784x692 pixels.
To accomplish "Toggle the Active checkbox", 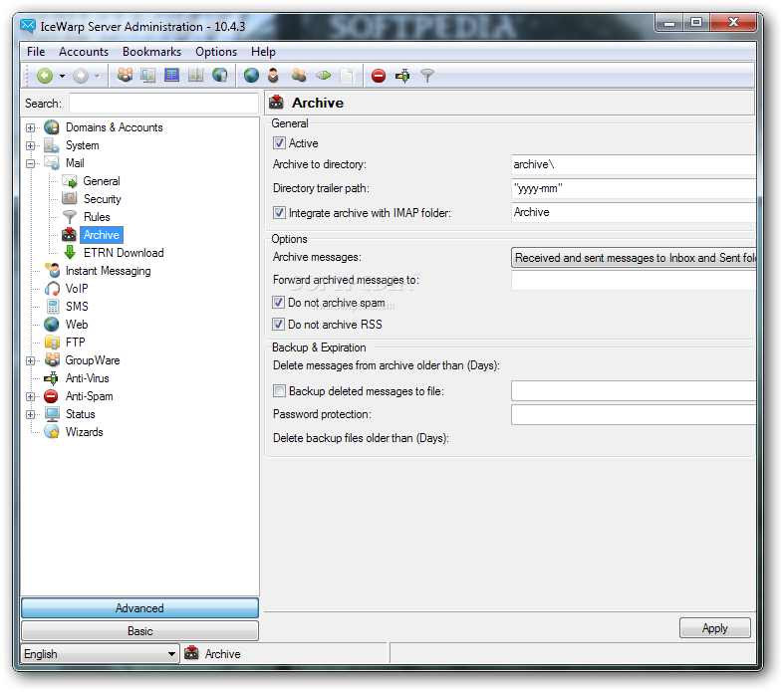I will (x=279, y=143).
